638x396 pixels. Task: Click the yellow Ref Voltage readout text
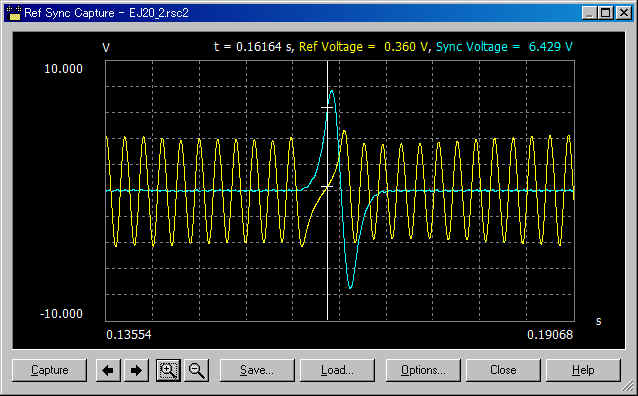[364, 47]
